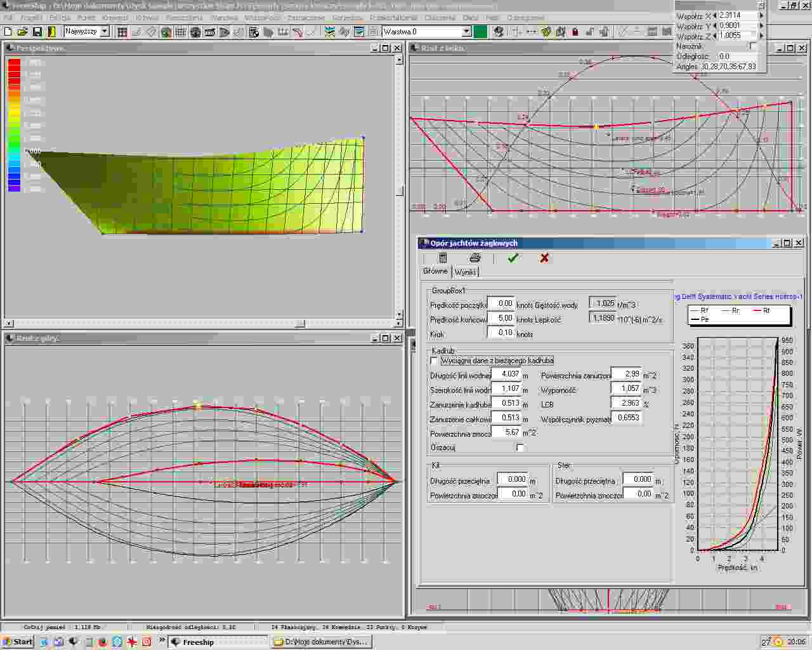Click the printer icon in the resistance dialog
Image resolution: width=812 pixels, height=650 pixels.
[475, 258]
